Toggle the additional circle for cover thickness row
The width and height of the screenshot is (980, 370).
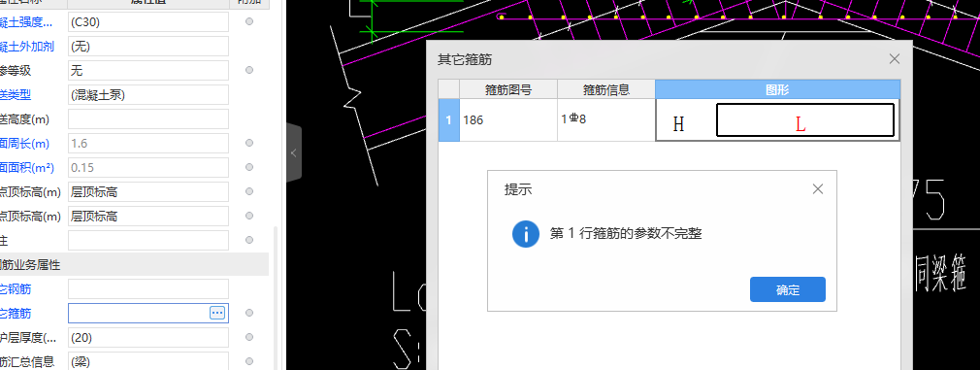click(249, 337)
